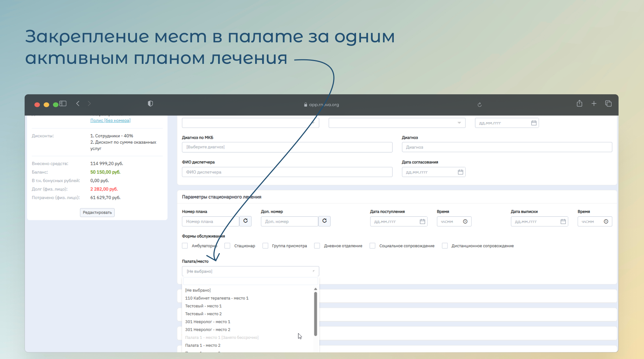This screenshot has width=644, height=359.
Task: Open calendar for Дата согласования
Action: (460, 172)
